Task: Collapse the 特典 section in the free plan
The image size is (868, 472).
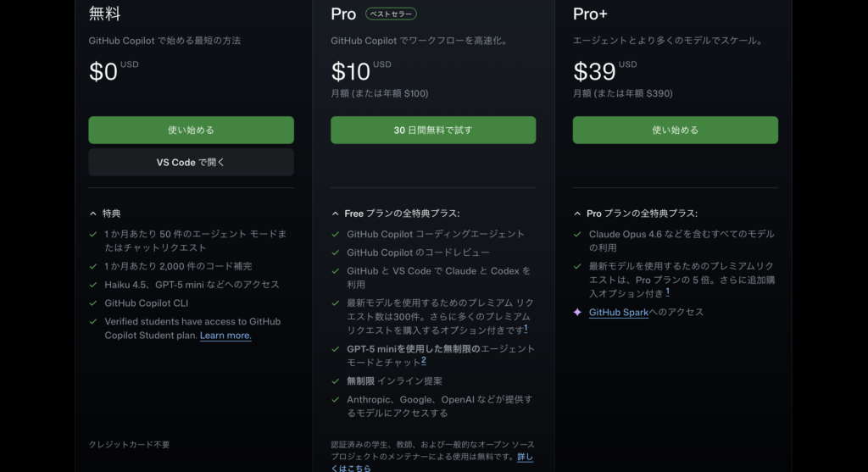Action: (93, 214)
